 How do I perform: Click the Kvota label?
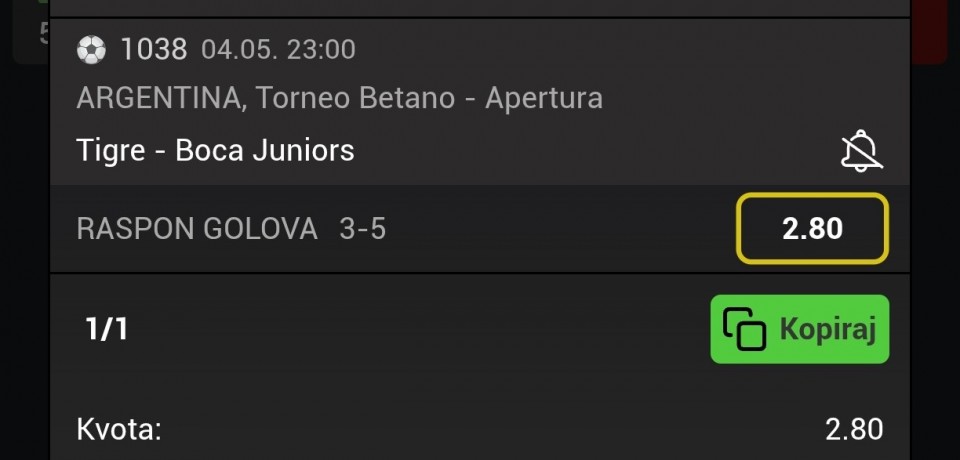[x=119, y=429]
